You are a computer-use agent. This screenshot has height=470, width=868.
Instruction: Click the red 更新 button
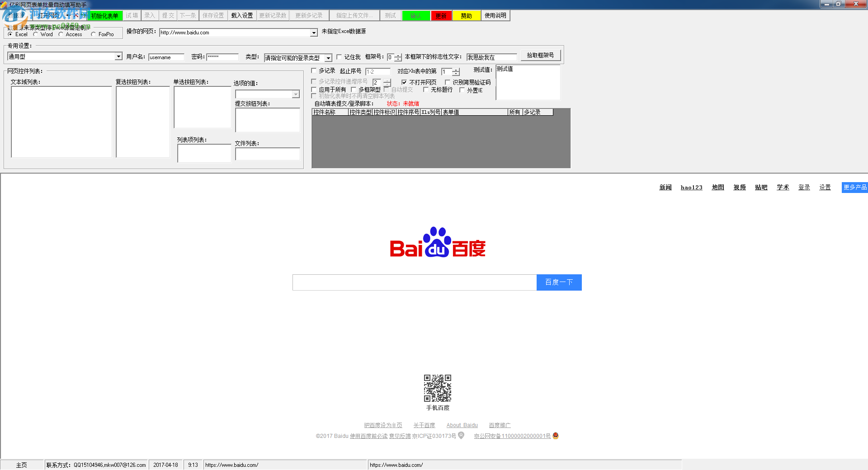(441, 16)
